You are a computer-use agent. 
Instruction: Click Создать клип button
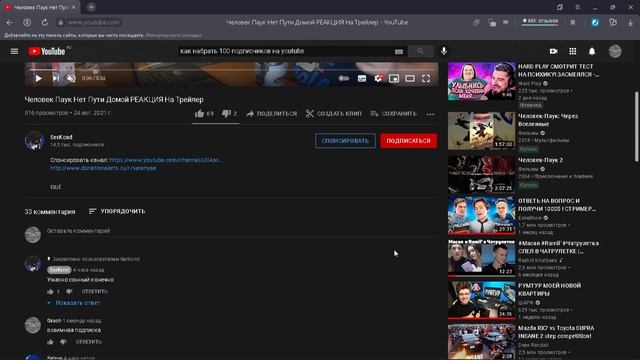(x=333, y=114)
